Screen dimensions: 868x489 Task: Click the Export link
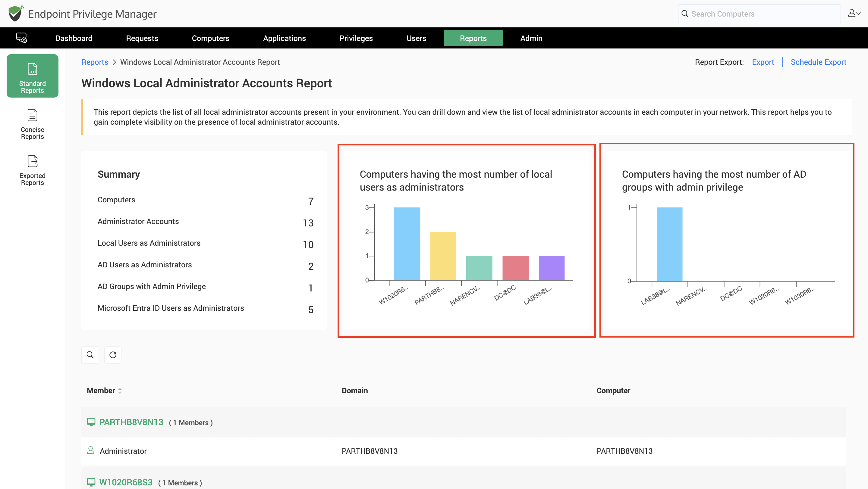pyautogui.click(x=763, y=62)
